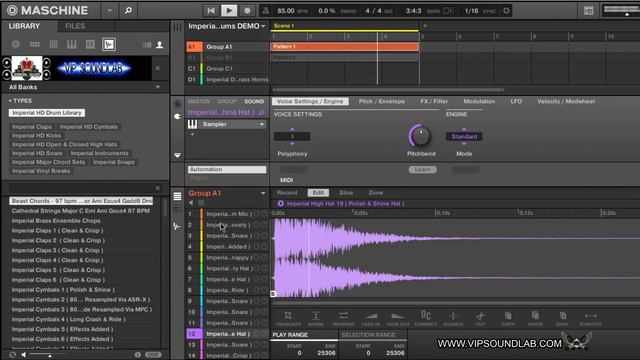Image resolution: width=640 pixels, height=360 pixels.
Task: Open the mixer view icon at top right
Action: point(589,11)
